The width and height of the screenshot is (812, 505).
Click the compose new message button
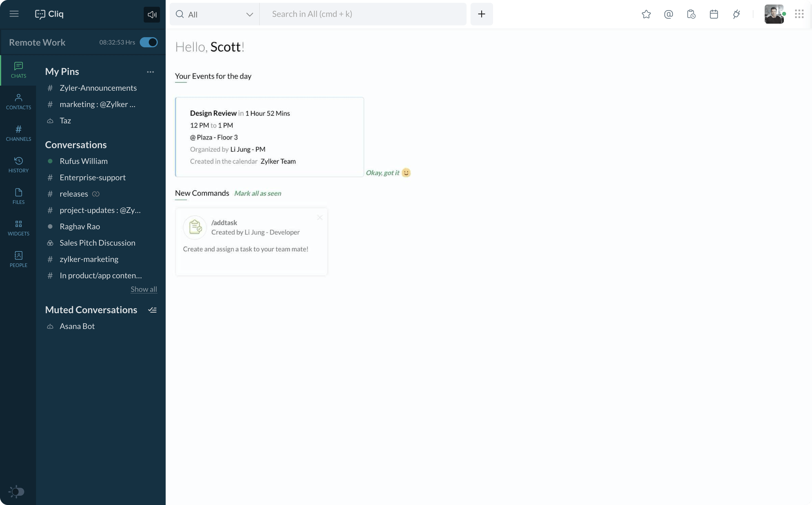coord(482,14)
